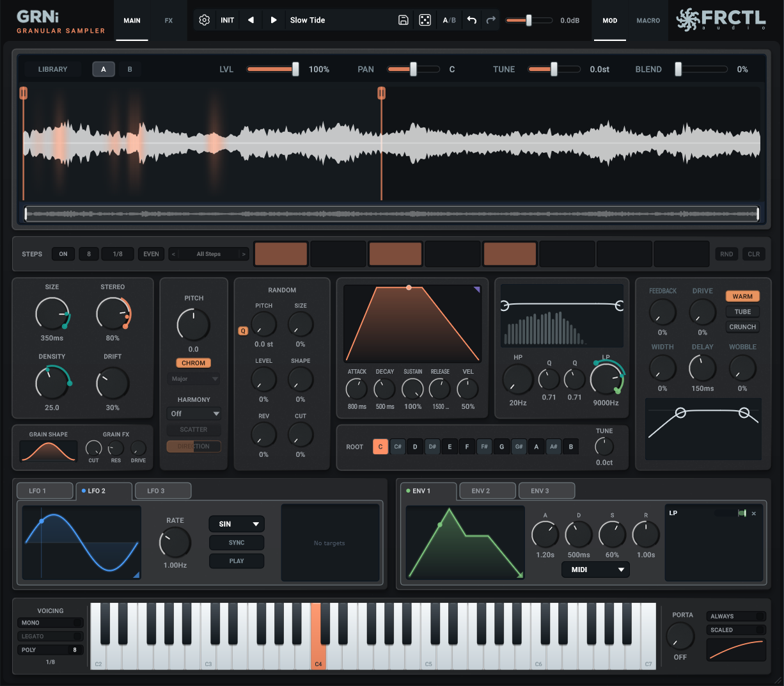This screenshot has height=686, width=784.
Task: Click the drift knob at 30%
Action: pyautogui.click(x=113, y=383)
